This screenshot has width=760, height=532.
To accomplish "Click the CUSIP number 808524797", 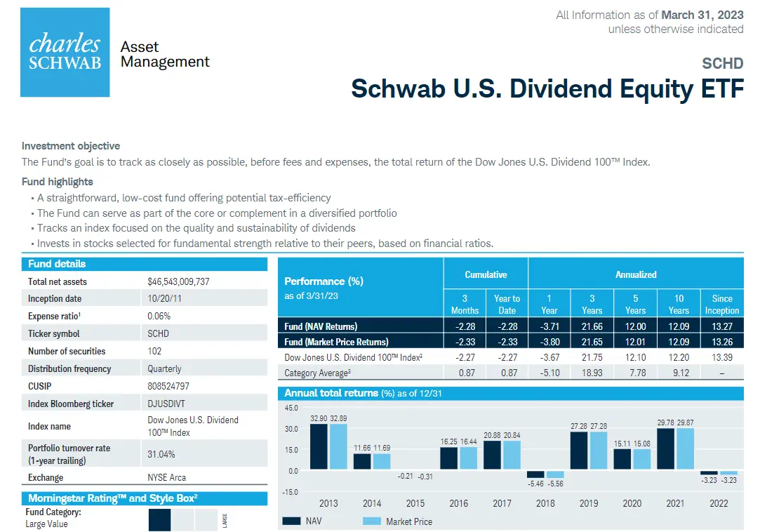I will [x=168, y=386].
